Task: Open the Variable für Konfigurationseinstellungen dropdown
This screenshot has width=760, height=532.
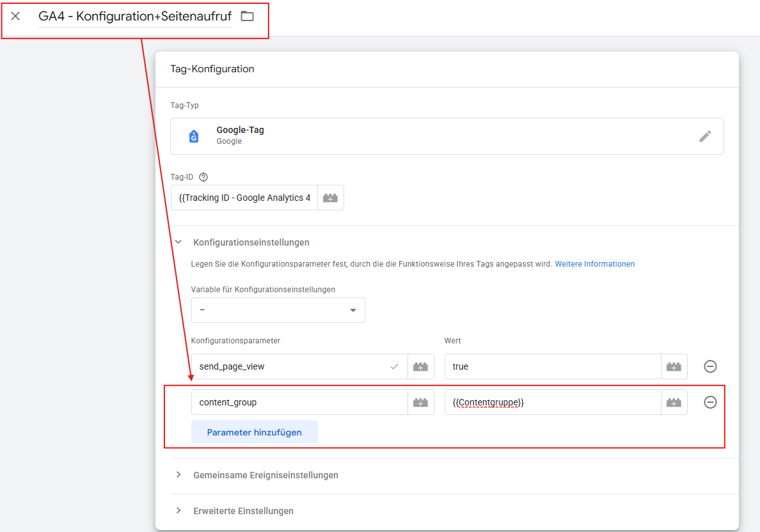Action: pos(278,310)
